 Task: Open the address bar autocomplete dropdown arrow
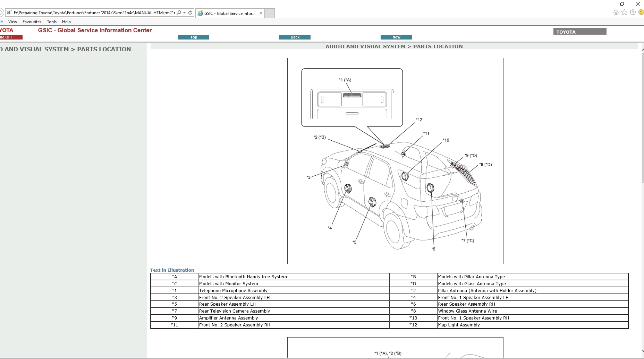[x=184, y=12]
